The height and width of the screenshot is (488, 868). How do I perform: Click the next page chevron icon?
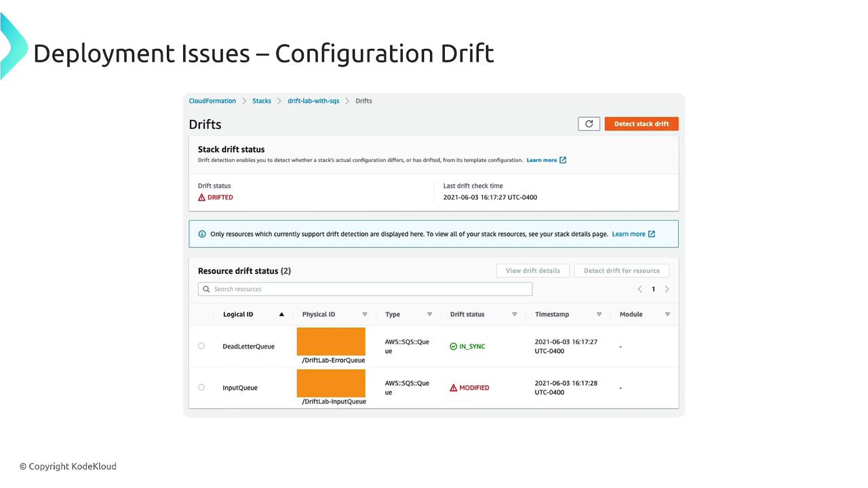pos(667,289)
